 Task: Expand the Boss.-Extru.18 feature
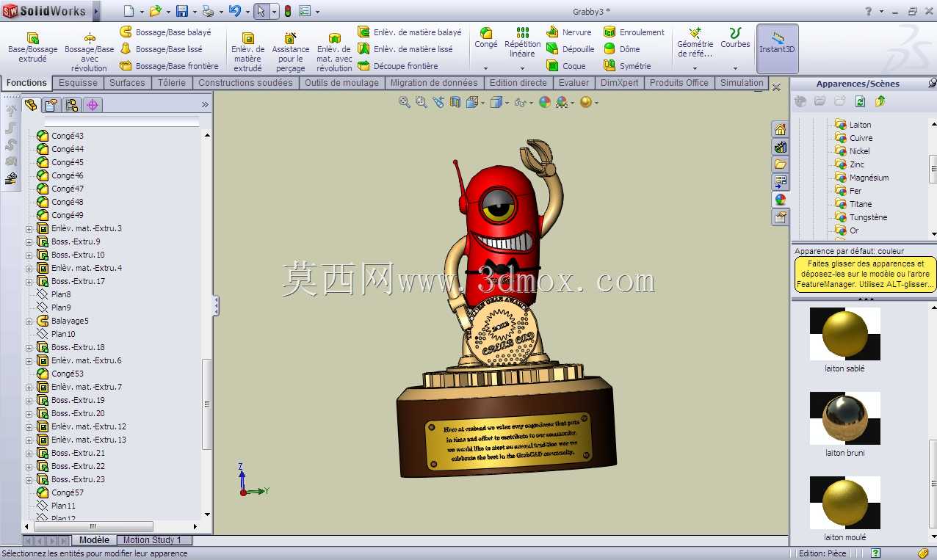click(x=29, y=348)
